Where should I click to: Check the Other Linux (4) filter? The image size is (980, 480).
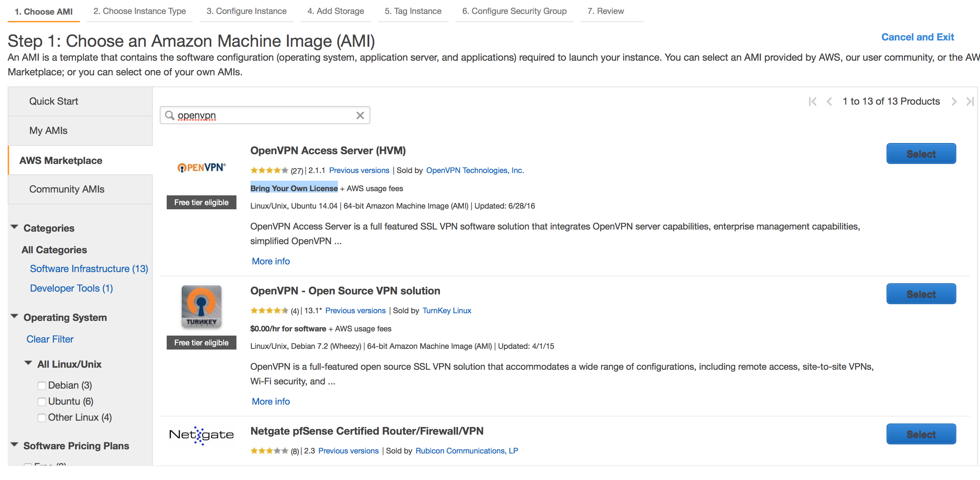click(42, 418)
